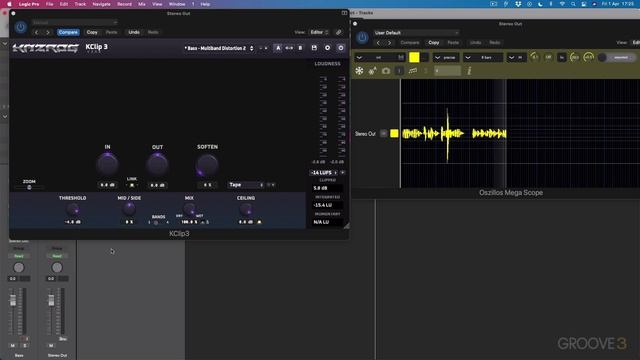The width and height of the screenshot is (640, 360).
Task: Click the KClip 3 circular icon next to save
Action: pyautogui.click(x=327, y=48)
